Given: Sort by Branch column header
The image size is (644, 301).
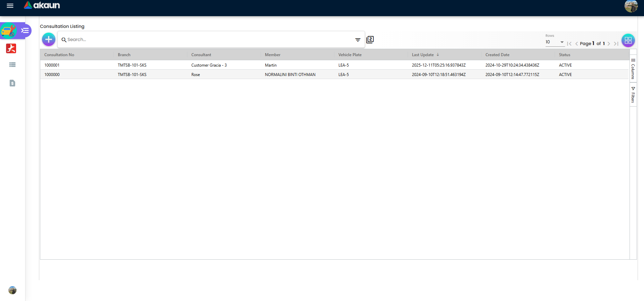Looking at the screenshot, I should [124, 55].
